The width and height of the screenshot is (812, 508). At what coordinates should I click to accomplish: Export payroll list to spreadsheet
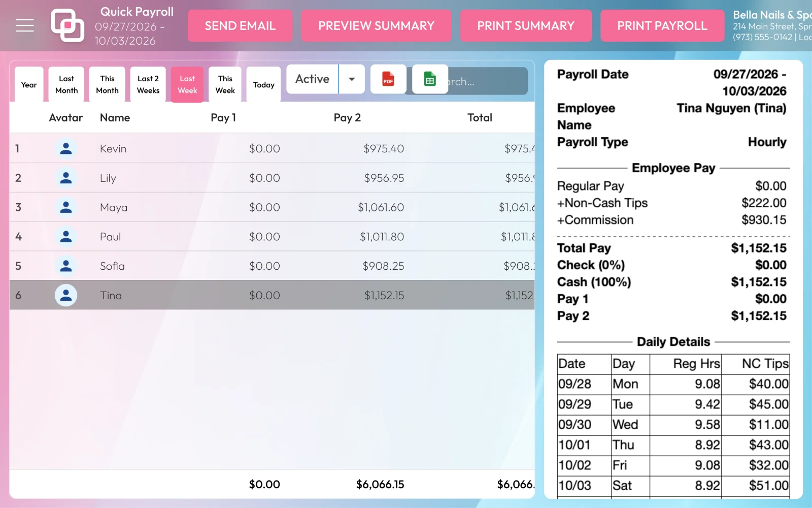[x=430, y=79]
